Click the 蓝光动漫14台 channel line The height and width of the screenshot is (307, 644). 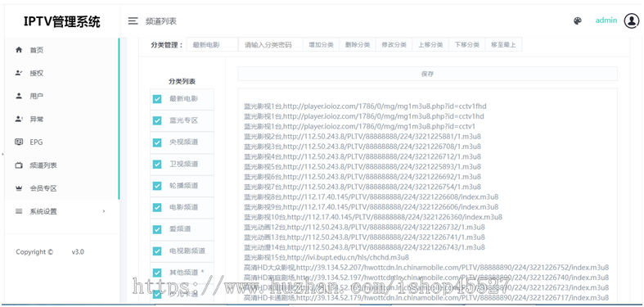click(x=364, y=247)
